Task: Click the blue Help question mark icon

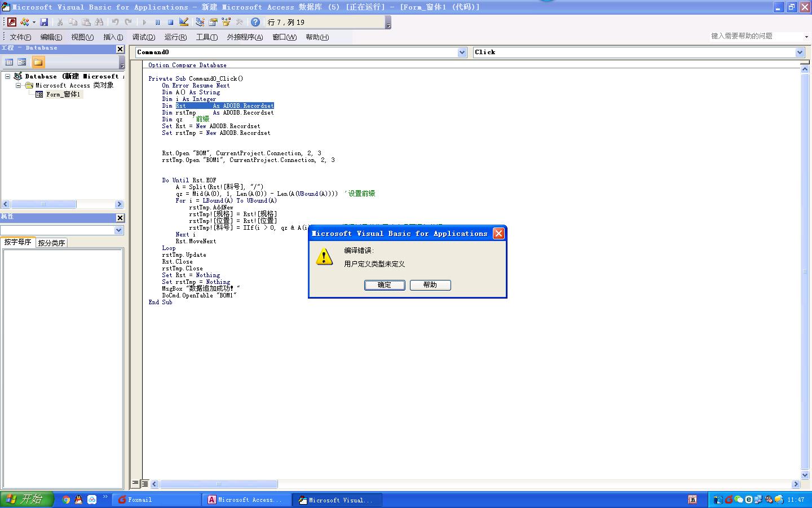Action: pyautogui.click(x=255, y=22)
